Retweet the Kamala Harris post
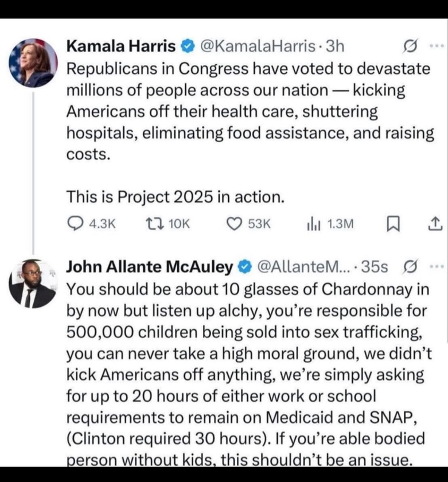 point(167,224)
